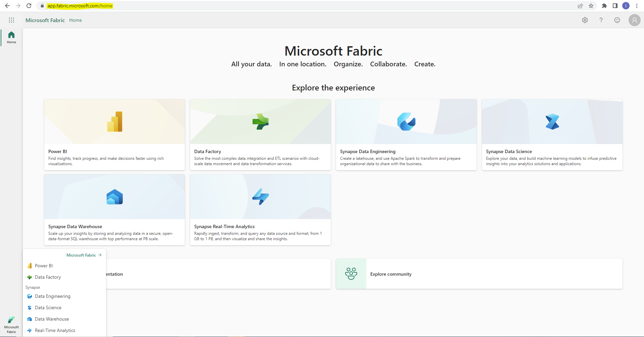
Task: Click the Power BI card logo
Action: click(x=115, y=122)
